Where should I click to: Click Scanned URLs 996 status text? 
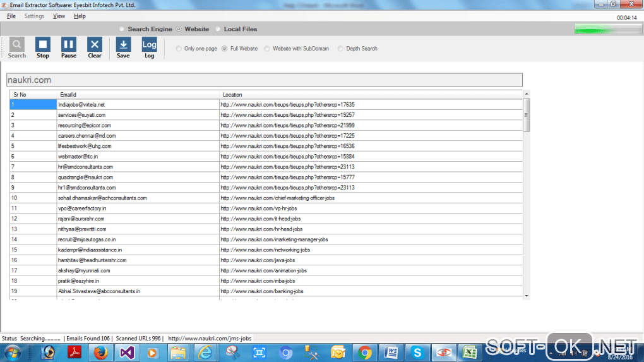pos(138,339)
